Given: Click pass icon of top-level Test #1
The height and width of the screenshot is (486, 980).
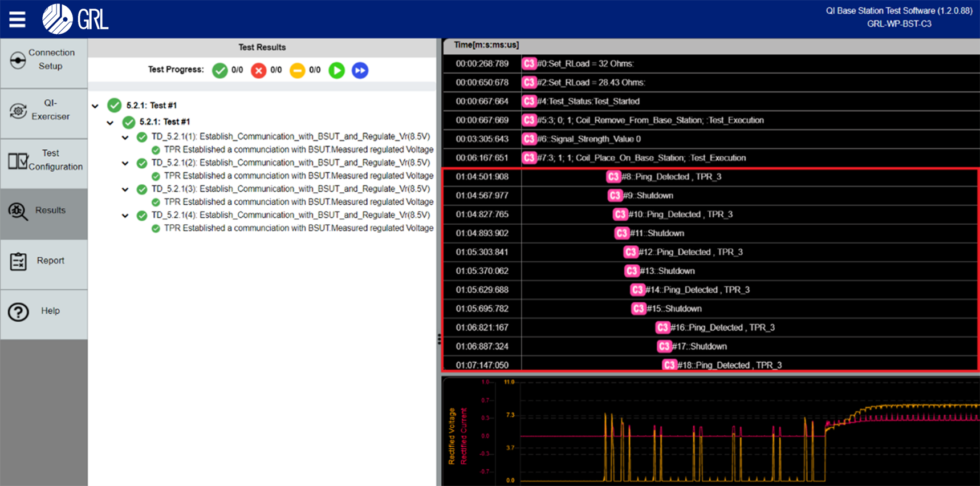Looking at the screenshot, I should click(x=115, y=106).
